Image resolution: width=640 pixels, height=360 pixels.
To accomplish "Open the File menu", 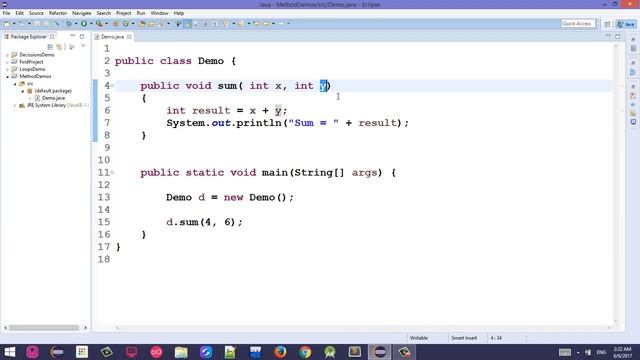I will [x=6, y=13].
